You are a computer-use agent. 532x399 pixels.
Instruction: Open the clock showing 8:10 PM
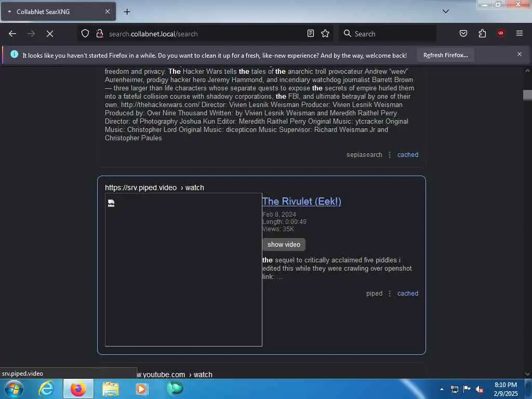coord(506,389)
